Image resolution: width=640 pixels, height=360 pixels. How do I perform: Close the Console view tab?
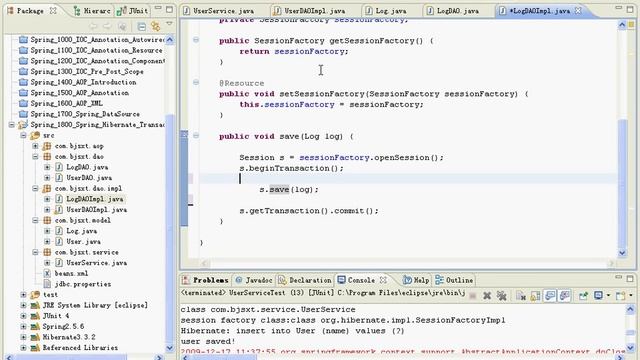[x=383, y=280]
